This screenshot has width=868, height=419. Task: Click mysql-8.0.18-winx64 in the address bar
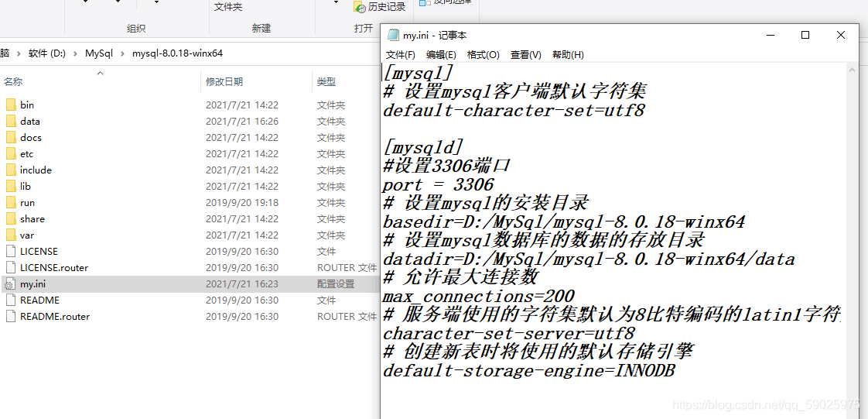(x=177, y=53)
